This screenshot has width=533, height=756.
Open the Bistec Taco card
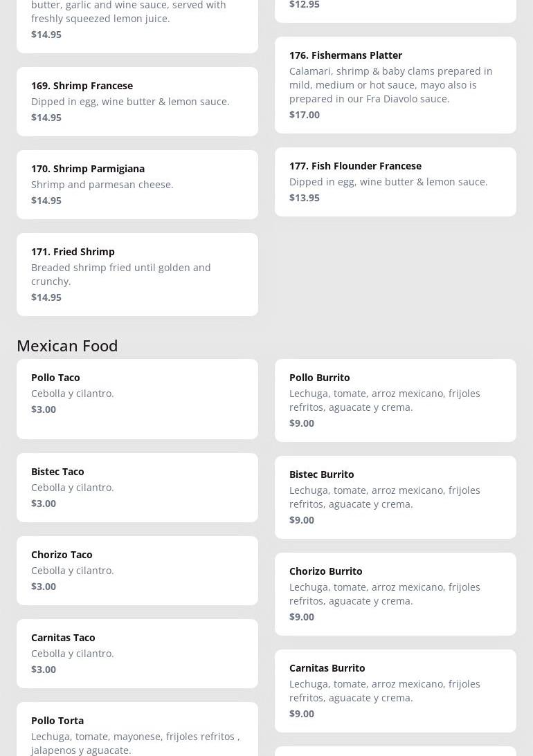click(x=137, y=488)
